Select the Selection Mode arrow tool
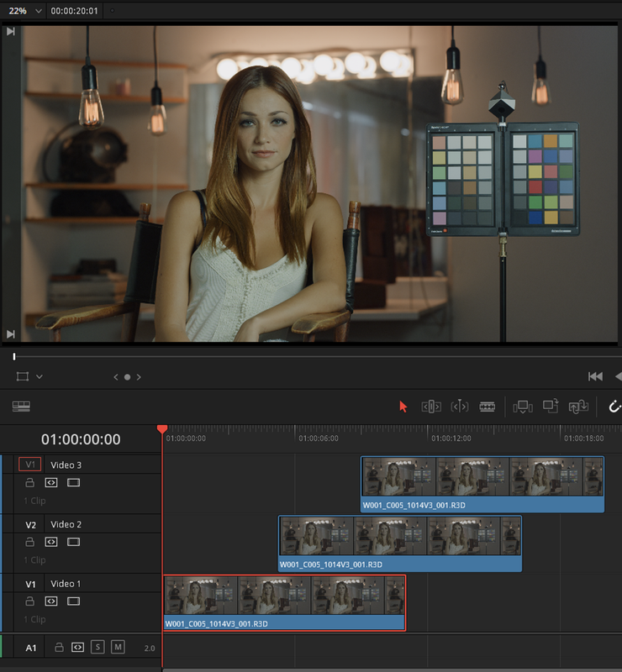The width and height of the screenshot is (622, 672). (x=403, y=407)
